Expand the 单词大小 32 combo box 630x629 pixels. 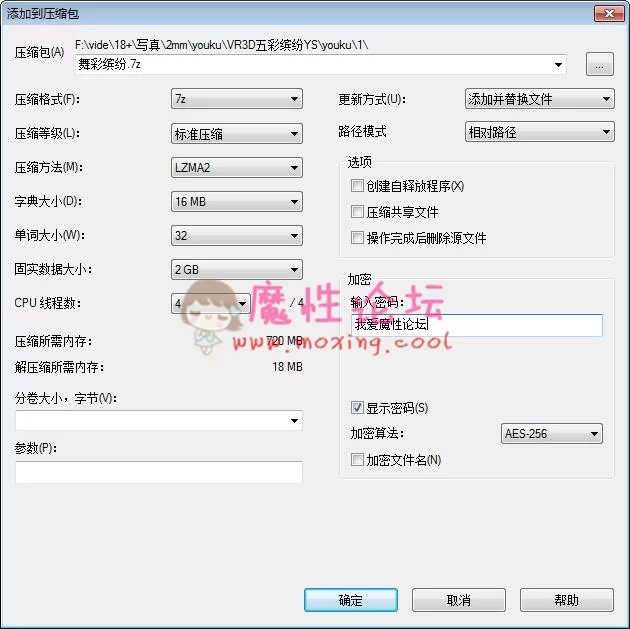[237, 235]
